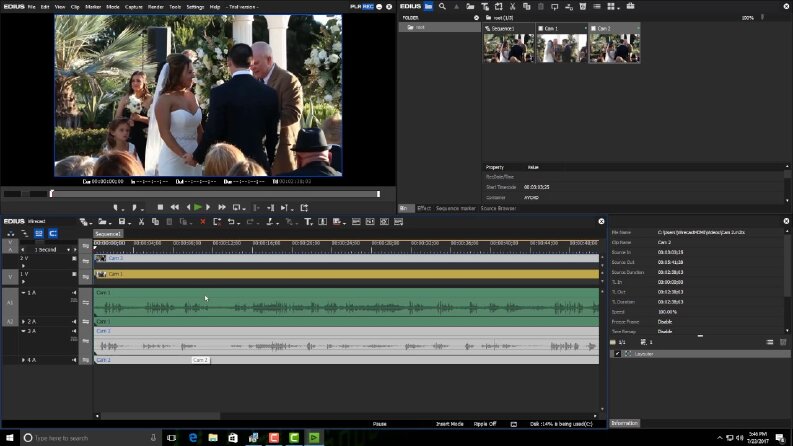Screen dimensions: 793x446
Task: Click the Stop button in the player
Action: pyautogui.click(x=160, y=207)
